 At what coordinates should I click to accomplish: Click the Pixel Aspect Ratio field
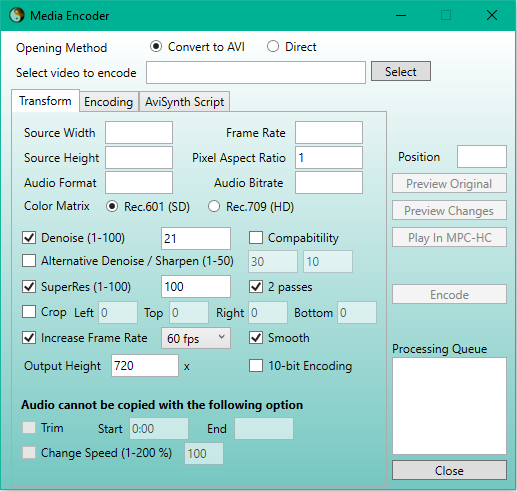coord(329,157)
